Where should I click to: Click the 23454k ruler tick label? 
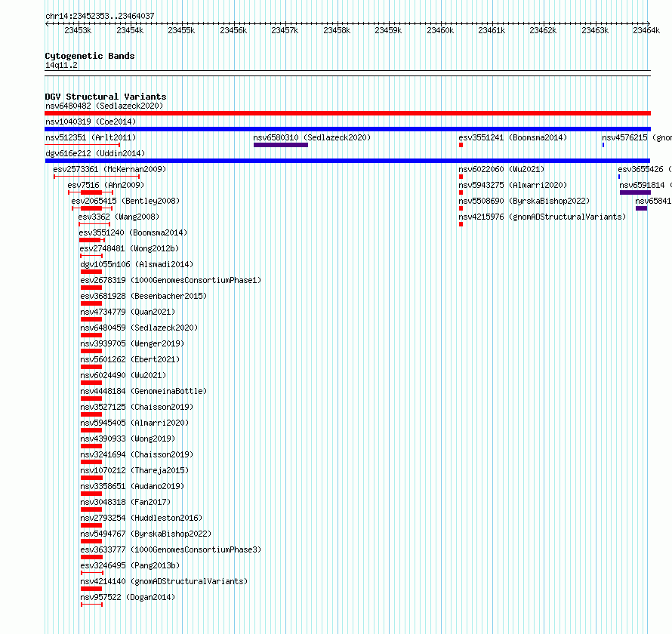[x=130, y=30]
